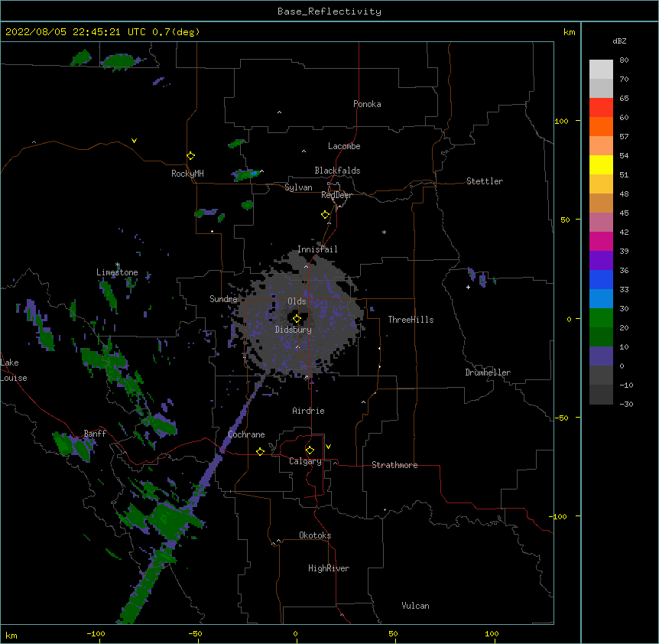Click the Base_Reflectivity title text
The width and height of the screenshot is (659, 644).
point(329,11)
